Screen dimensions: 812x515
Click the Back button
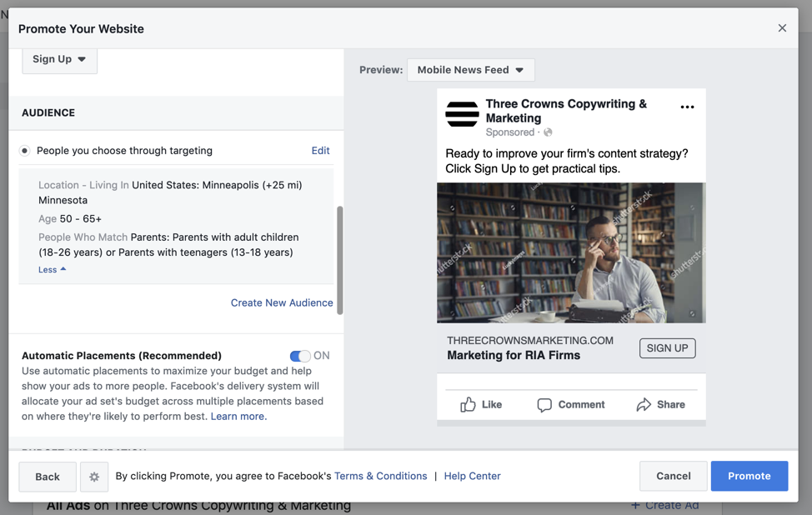click(48, 477)
